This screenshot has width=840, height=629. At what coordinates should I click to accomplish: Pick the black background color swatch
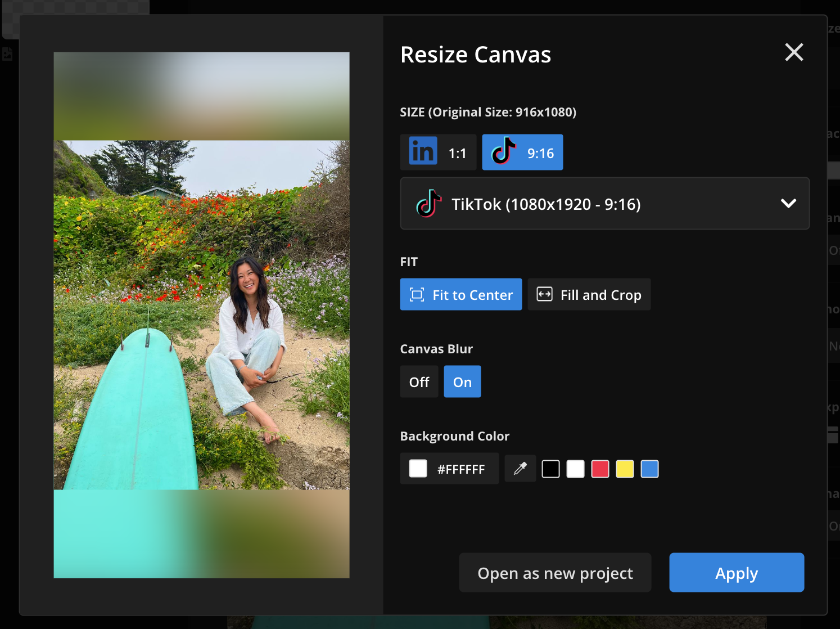click(x=550, y=469)
